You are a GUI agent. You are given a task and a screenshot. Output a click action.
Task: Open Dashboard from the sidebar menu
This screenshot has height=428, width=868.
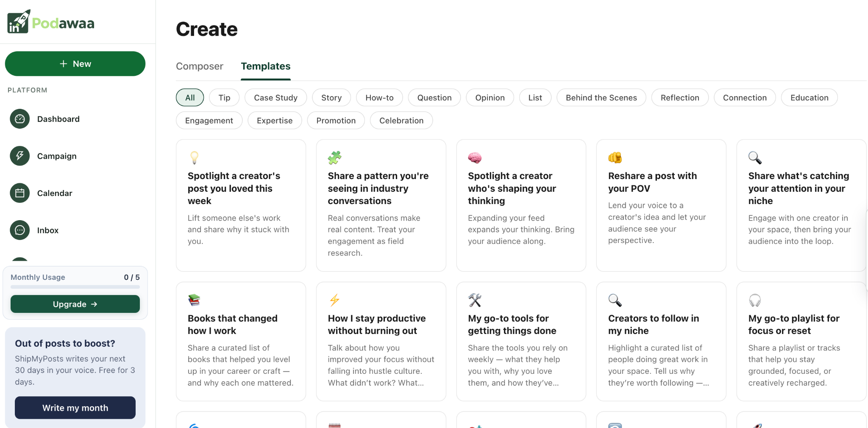58,119
